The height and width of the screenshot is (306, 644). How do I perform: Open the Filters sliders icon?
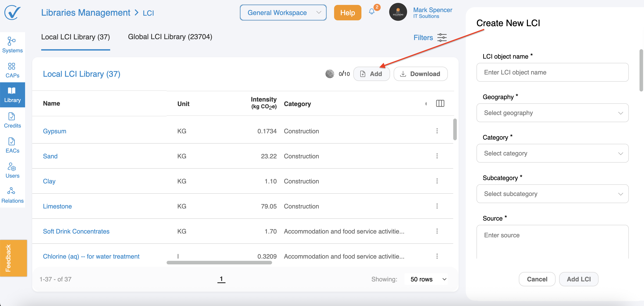[442, 38]
